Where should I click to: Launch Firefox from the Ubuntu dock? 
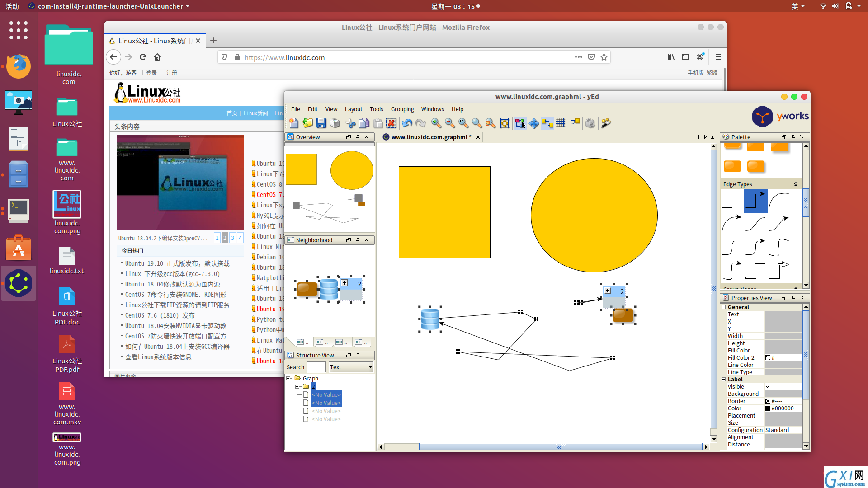(19, 66)
